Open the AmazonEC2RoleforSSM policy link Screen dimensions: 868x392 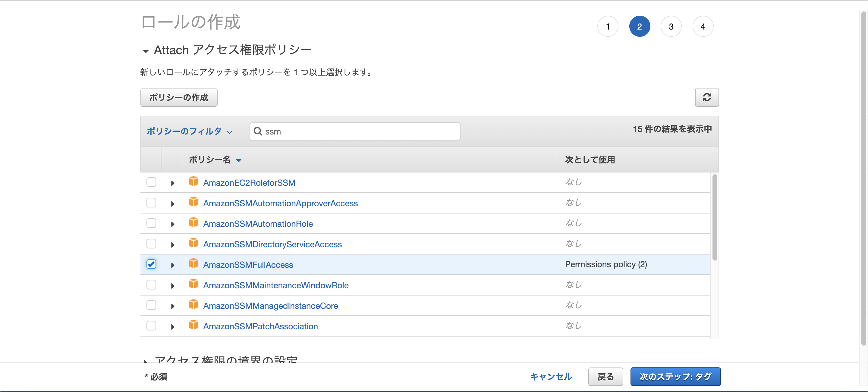coord(249,183)
